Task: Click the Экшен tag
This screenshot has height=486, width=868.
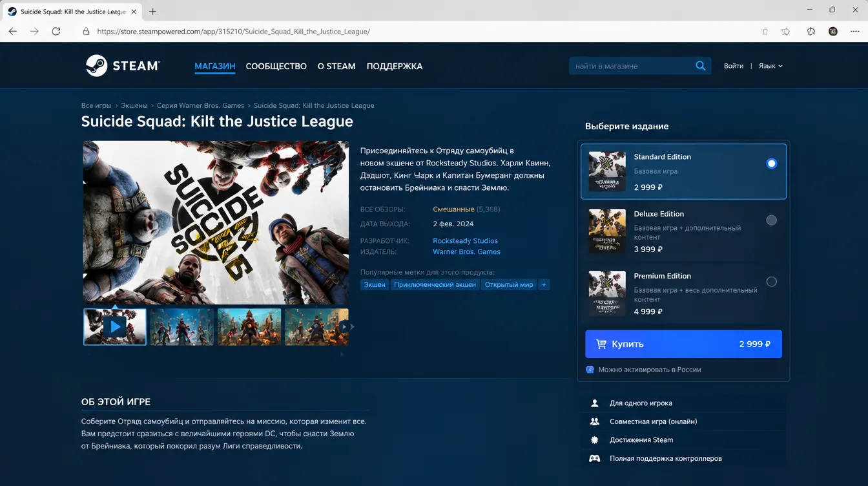Action: (375, 285)
